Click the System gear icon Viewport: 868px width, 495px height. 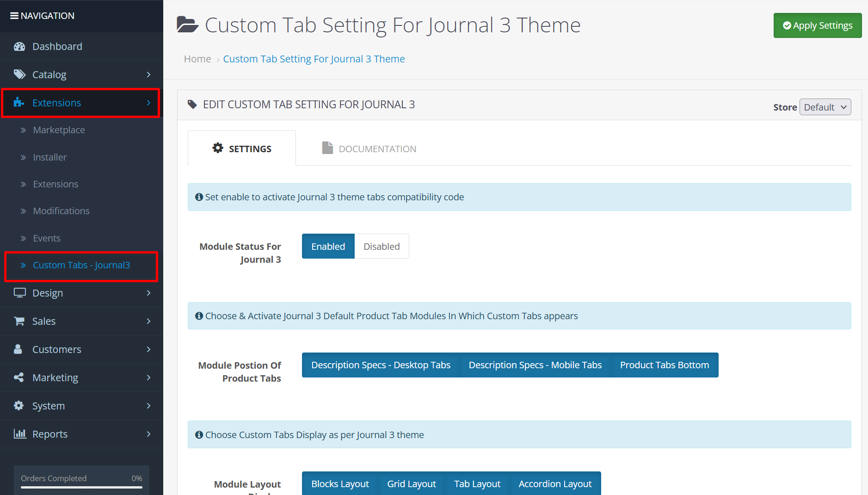click(19, 406)
